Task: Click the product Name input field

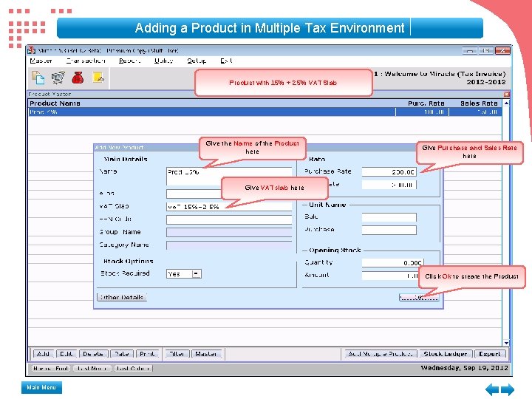Action: [229, 176]
